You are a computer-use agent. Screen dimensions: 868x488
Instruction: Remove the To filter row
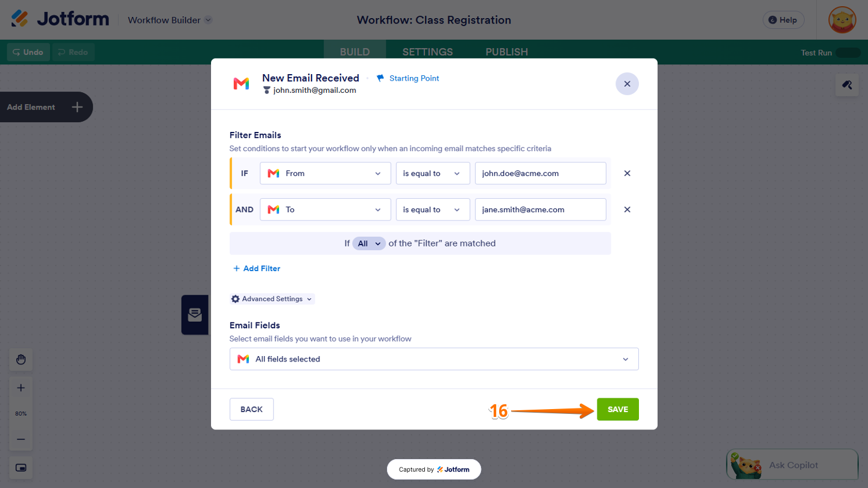pos(627,210)
